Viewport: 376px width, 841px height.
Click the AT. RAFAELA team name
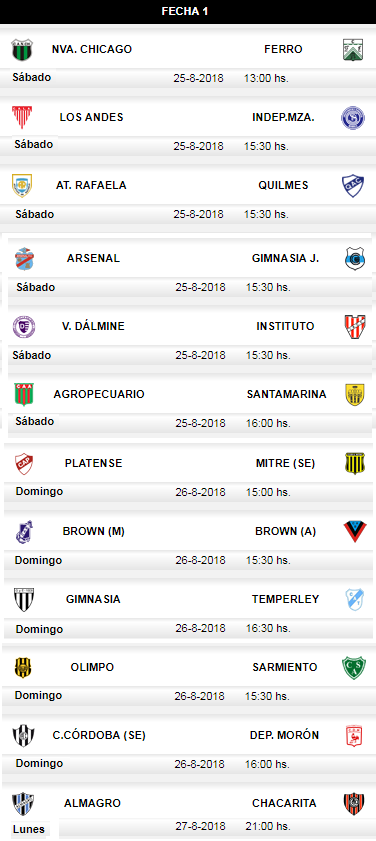pos(91,186)
